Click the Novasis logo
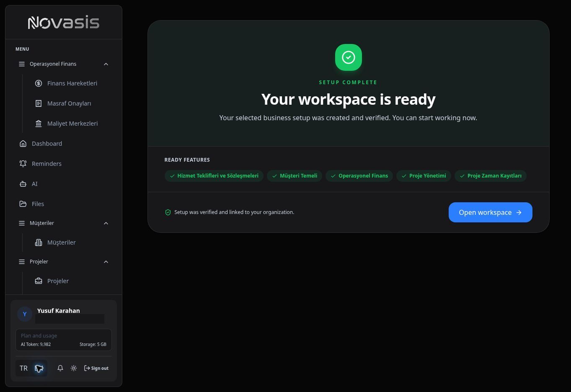The height and width of the screenshot is (392, 571). [64, 23]
